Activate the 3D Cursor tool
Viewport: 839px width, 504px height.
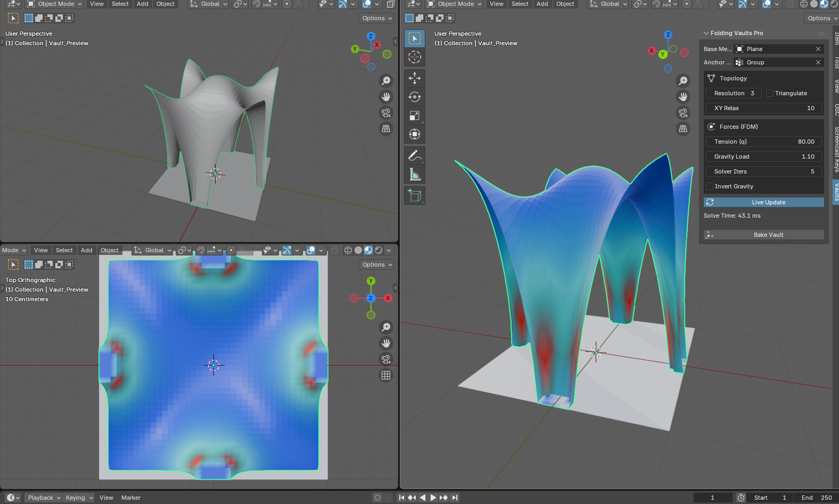(x=415, y=57)
